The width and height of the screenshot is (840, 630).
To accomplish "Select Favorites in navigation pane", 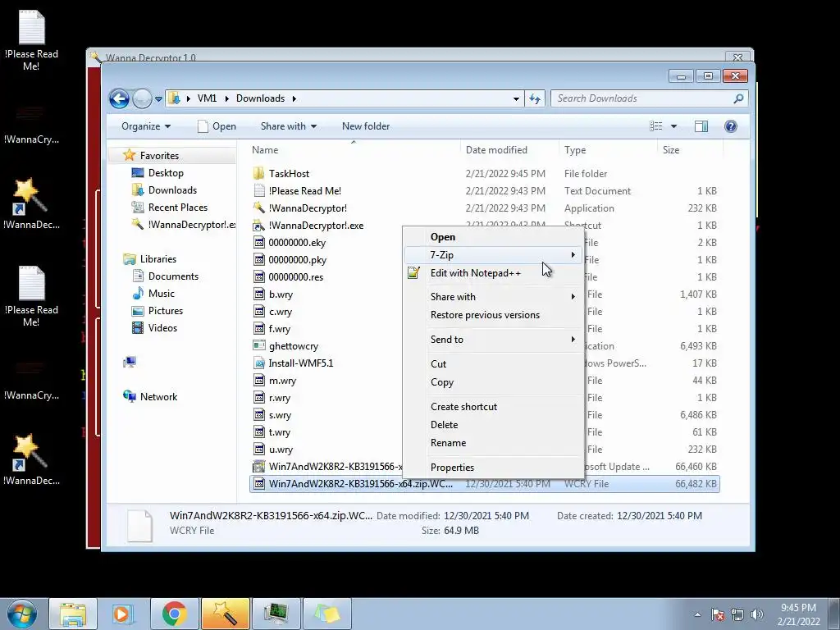I will tap(159, 155).
